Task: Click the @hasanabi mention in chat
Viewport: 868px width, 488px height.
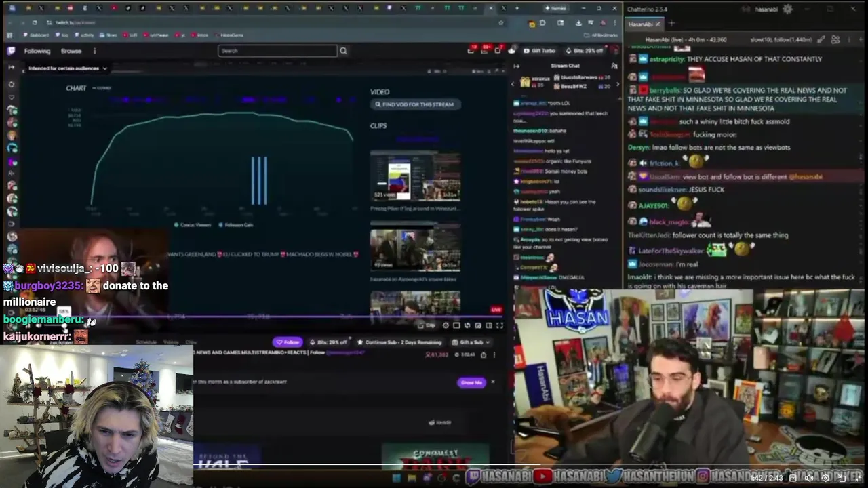Action: click(x=806, y=176)
